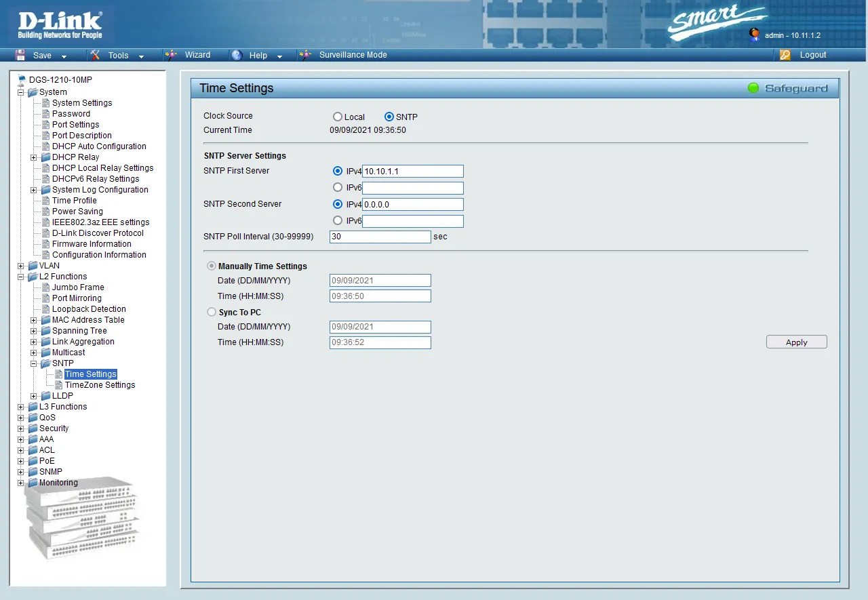
Task: Expand the Link Aggregation node
Action: pyautogui.click(x=34, y=342)
